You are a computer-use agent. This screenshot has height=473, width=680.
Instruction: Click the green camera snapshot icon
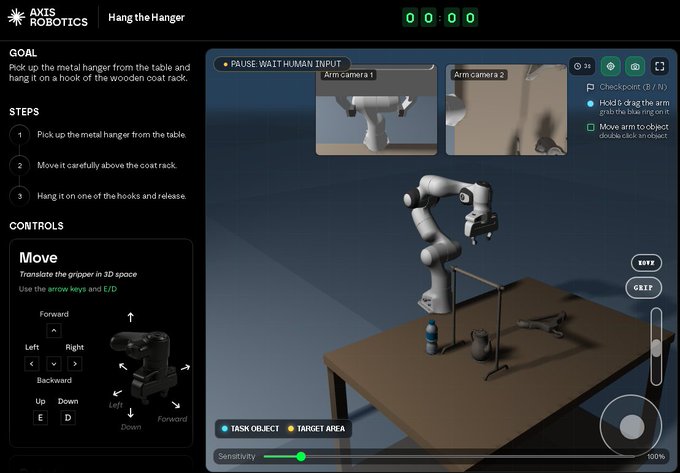pos(635,66)
